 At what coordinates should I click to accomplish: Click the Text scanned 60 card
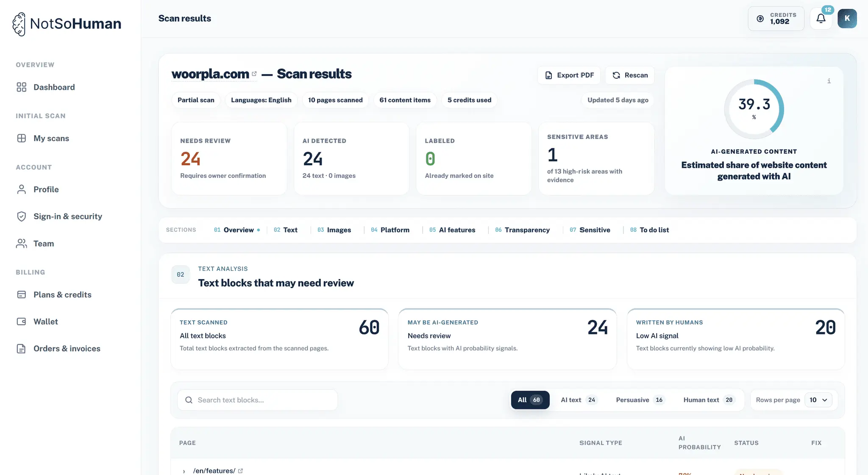[x=279, y=339]
